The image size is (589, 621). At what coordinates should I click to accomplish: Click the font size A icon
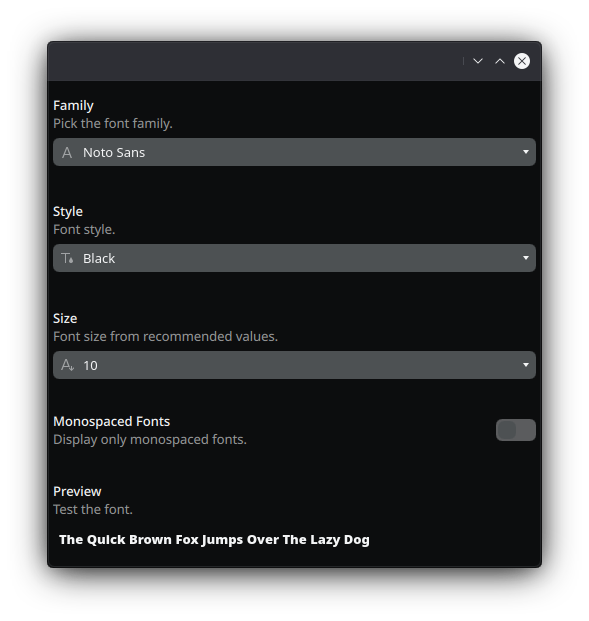pyautogui.click(x=67, y=365)
